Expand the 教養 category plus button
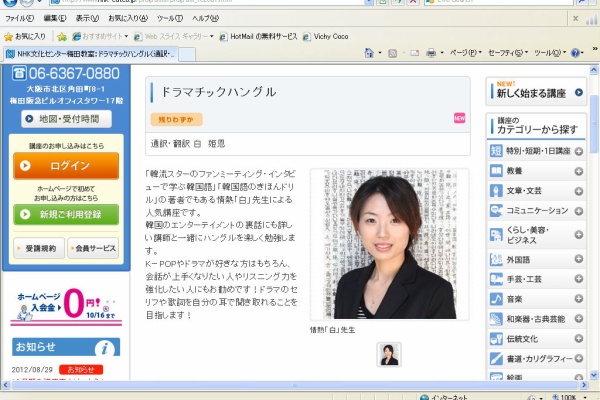The height and width of the screenshot is (400, 600). pyautogui.click(x=579, y=171)
